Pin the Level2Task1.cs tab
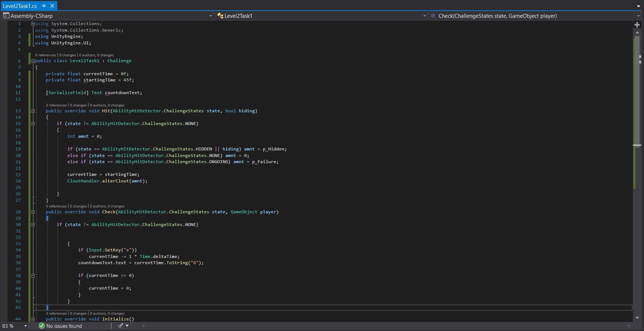The width and height of the screenshot is (644, 331). coord(43,5)
